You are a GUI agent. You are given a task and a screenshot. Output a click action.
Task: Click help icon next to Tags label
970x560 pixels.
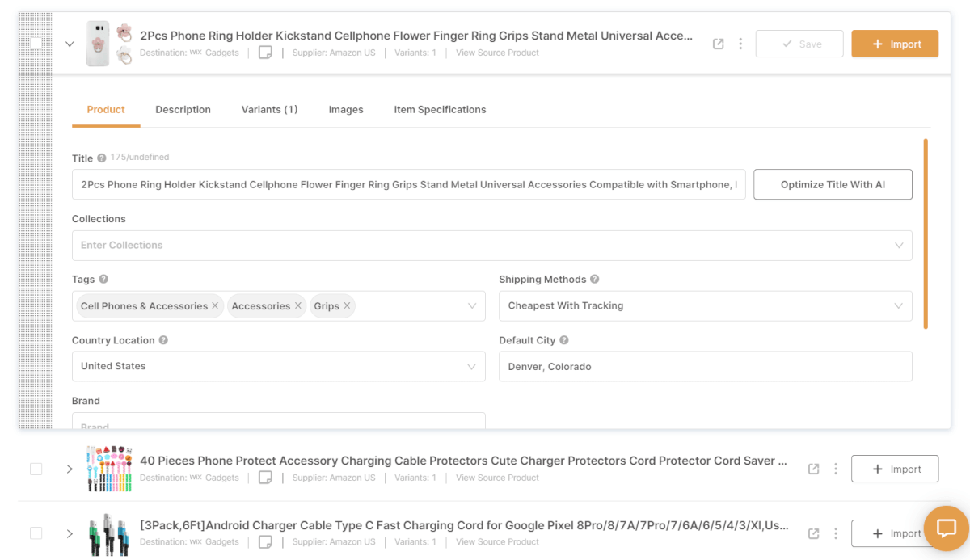103,280
